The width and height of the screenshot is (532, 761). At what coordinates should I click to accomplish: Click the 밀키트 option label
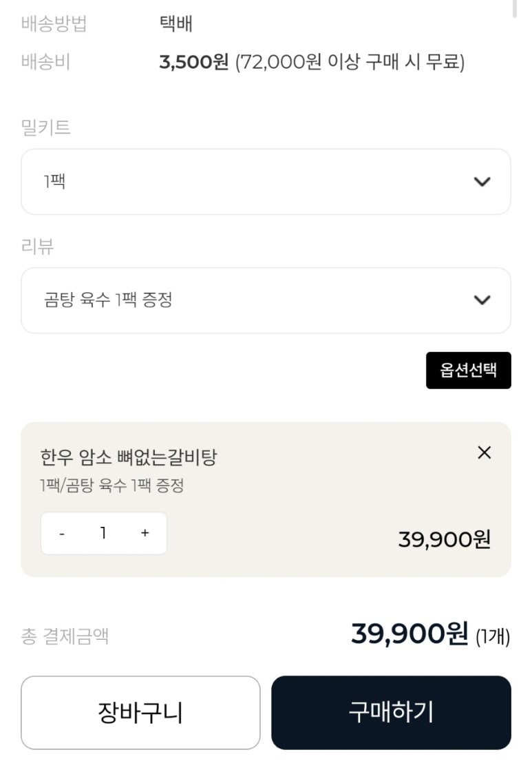point(46,127)
